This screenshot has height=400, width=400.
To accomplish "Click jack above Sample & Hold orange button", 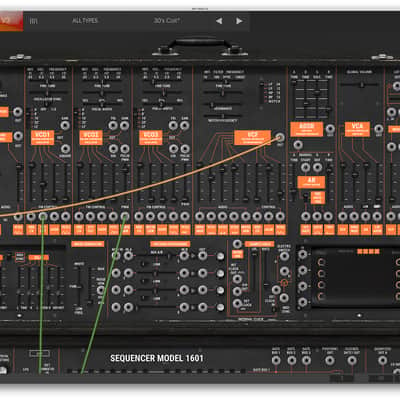I will [x=237, y=244].
